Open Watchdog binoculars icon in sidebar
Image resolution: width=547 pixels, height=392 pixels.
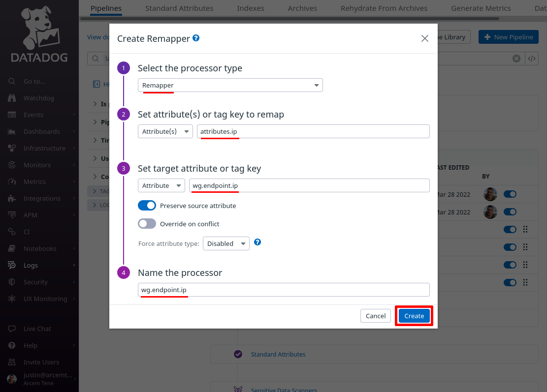12,98
